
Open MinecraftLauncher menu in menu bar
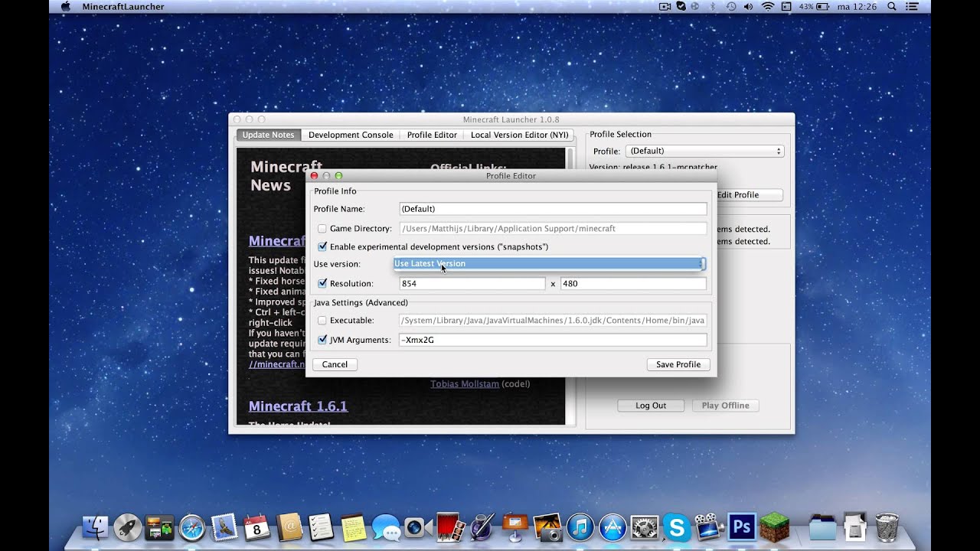(x=122, y=6)
